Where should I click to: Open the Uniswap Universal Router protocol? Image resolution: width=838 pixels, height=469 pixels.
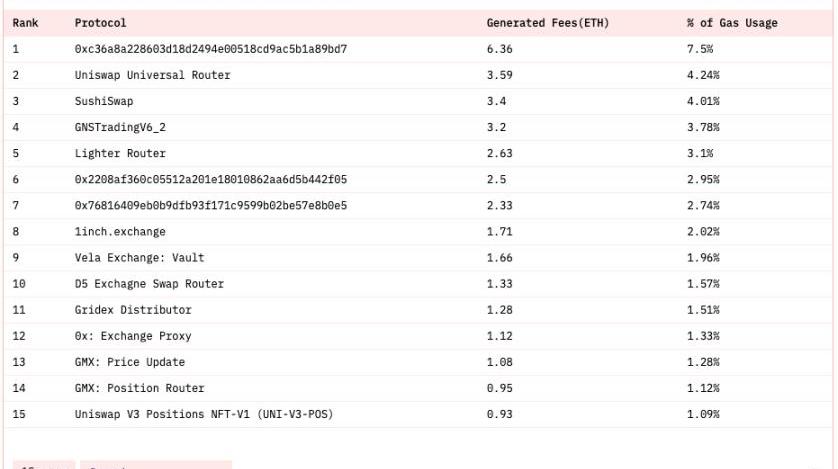pyautogui.click(x=152, y=75)
